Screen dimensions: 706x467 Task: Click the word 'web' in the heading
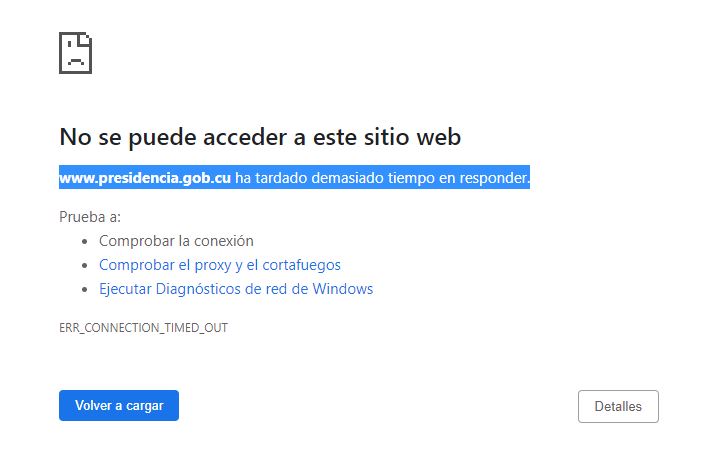438,136
